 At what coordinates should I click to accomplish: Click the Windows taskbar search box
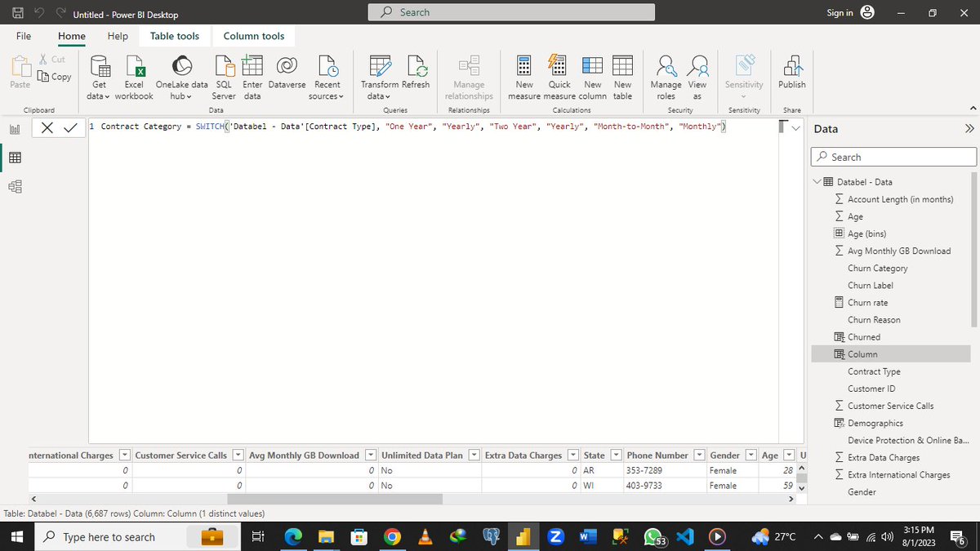(139, 537)
